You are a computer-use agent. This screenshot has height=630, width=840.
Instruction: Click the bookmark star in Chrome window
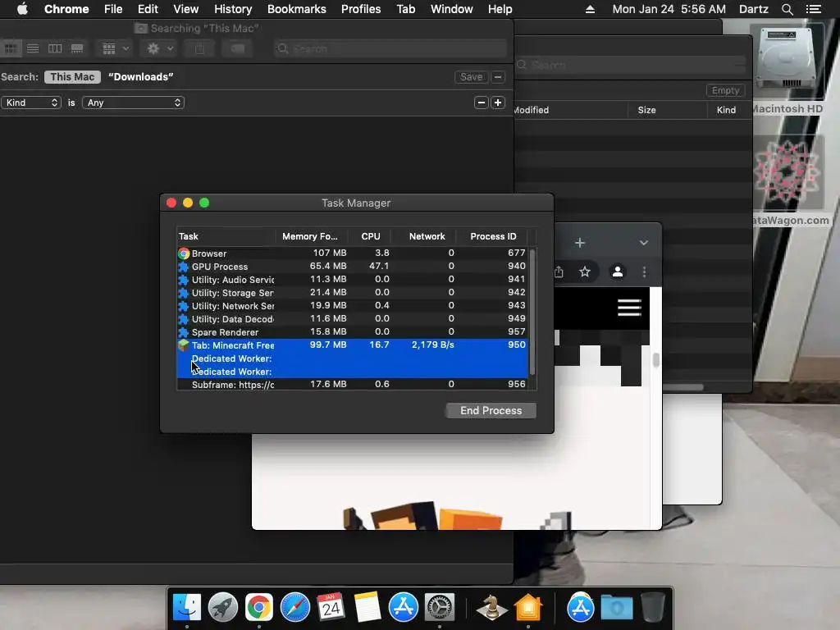(x=584, y=272)
